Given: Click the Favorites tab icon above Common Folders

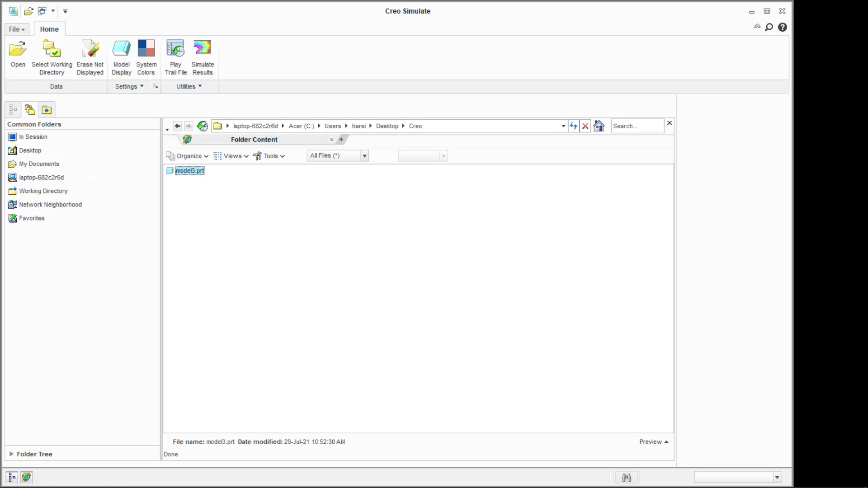Looking at the screenshot, I should click(47, 110).
